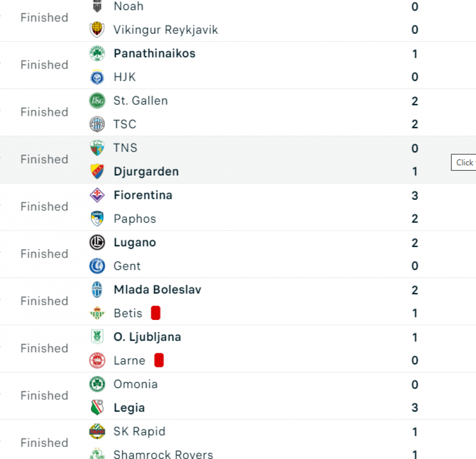The image size is (476, 459).
Task: Click the Lugano club logo
Action: tap(97, 243)
